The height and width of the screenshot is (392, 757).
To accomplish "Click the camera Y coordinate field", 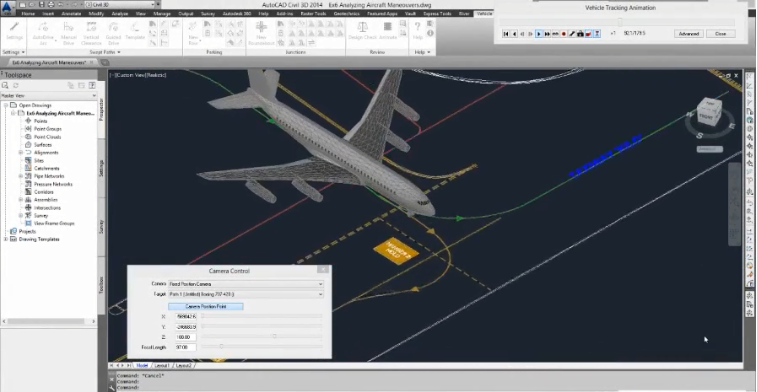I will [186, 327].
